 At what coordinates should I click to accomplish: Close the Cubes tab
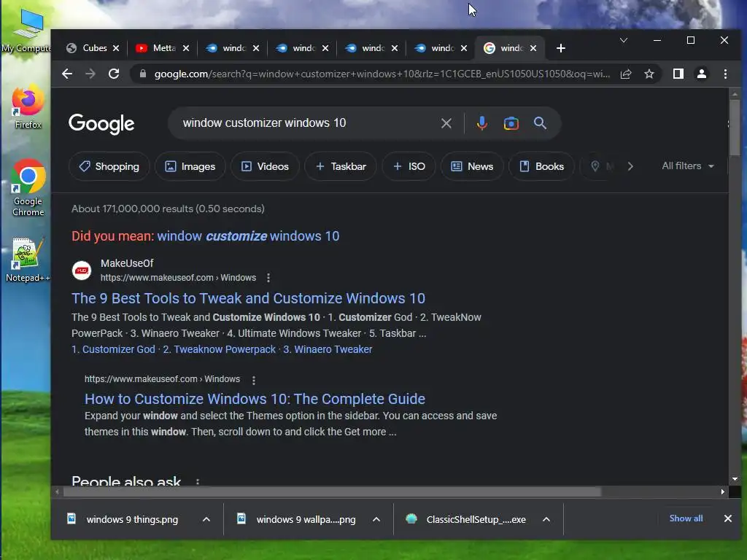pos(116,48)
